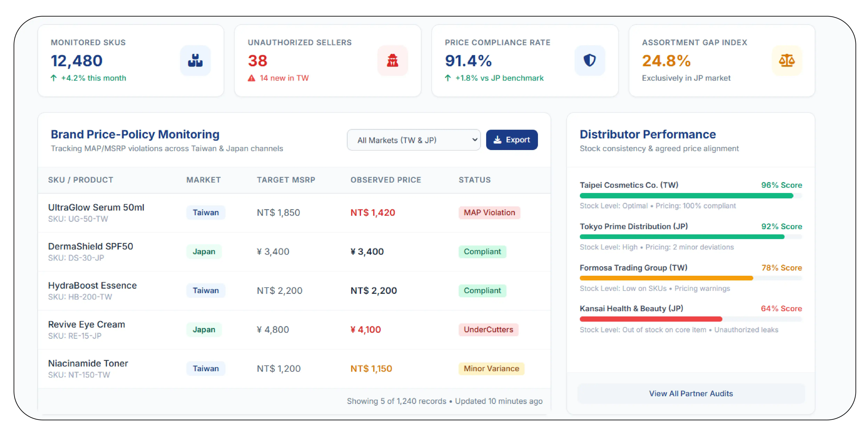
Task: Click the Taipei Cosmetics Co. score bar
Action: (x=691, y=196)
